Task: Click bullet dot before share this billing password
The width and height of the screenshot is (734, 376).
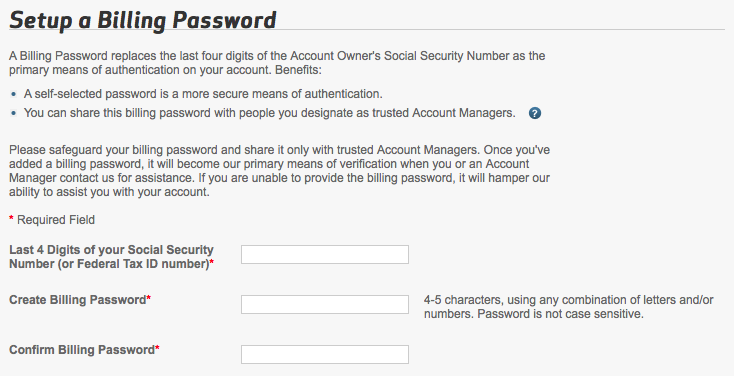Action: [13, 113]
